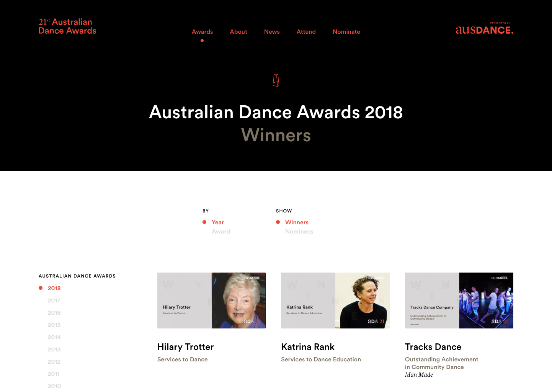View awards from 2012
Viewport: 552px width, 392px height.
click(x=54, y=362)
